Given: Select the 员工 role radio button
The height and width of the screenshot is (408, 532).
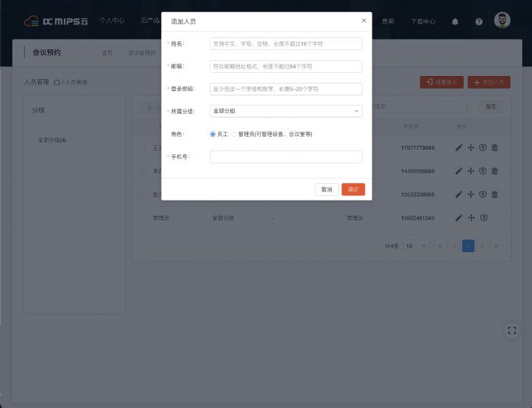Looking at the screenshot, I should 213,134.
